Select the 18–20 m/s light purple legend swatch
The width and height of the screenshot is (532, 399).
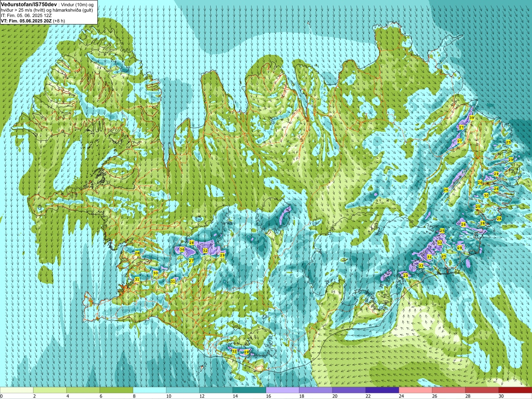(316, 390)
